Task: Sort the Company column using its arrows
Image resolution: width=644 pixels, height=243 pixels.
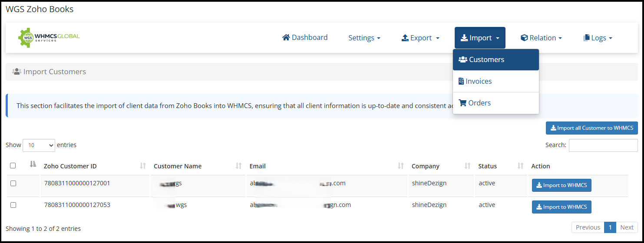Action: 467,166
